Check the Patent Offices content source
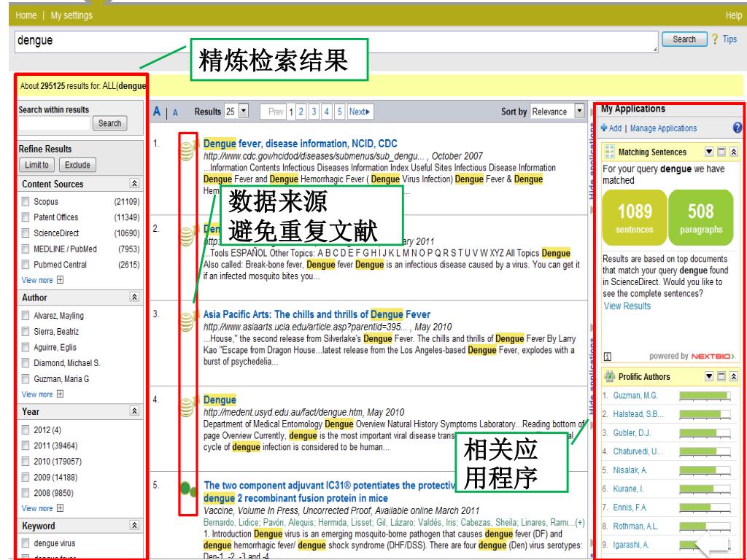 (x=26, y=217)
